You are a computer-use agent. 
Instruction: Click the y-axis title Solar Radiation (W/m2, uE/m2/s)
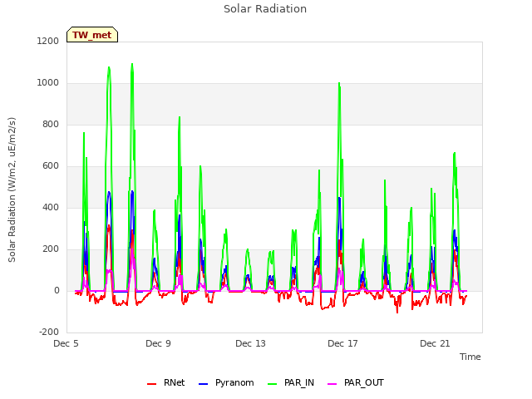coord(12,190)
